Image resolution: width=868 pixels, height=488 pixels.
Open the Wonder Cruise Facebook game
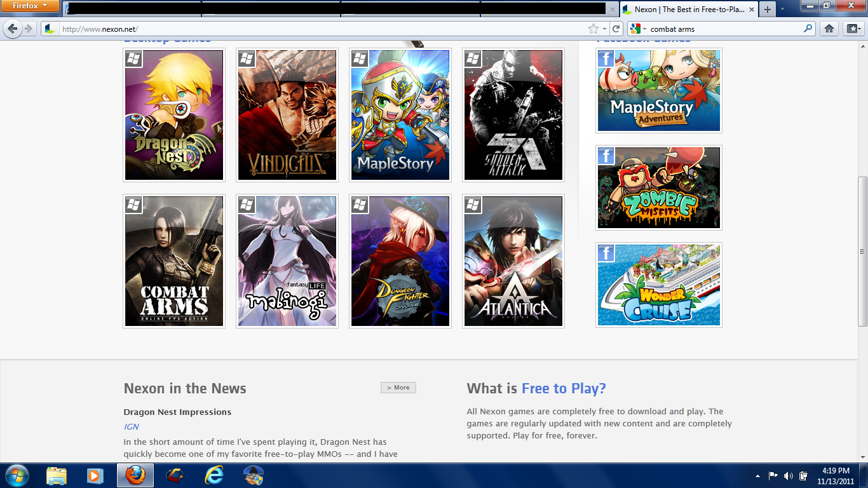[659, 285]
